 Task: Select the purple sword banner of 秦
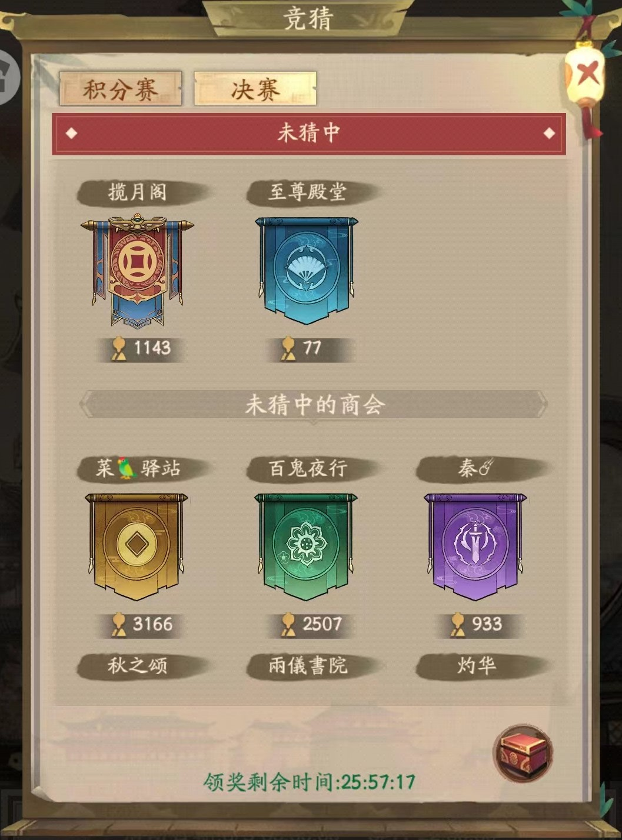(x=475, y=546)
